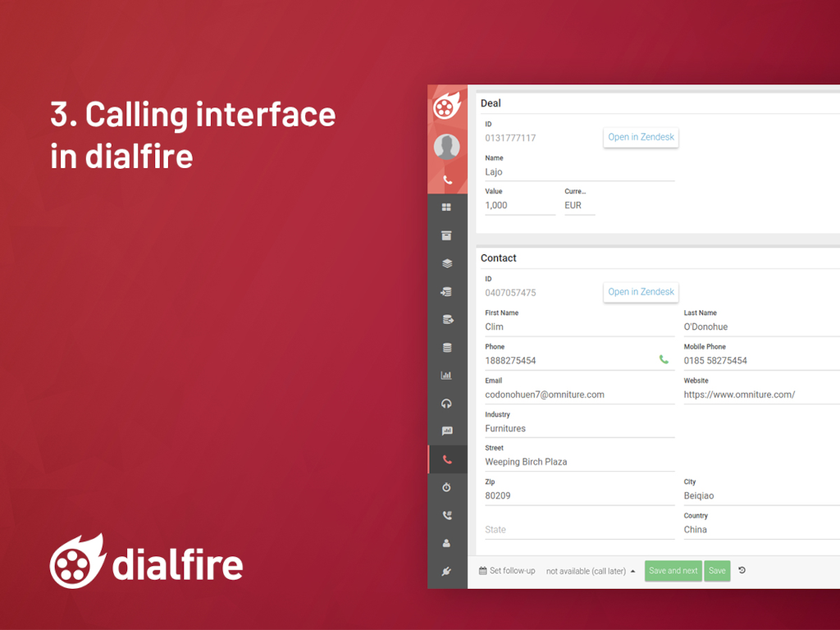Select the phone icon below the avatar

click(447, 180)
